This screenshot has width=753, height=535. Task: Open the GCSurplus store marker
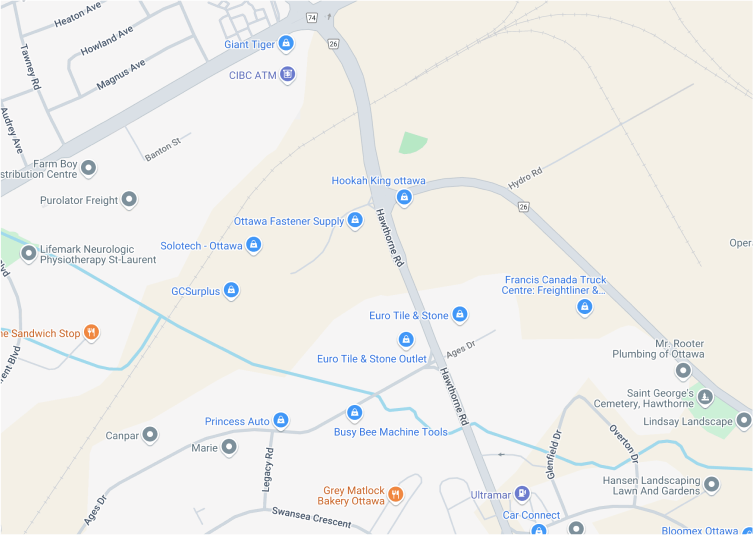pyautogui.click(x=231, y=290)
